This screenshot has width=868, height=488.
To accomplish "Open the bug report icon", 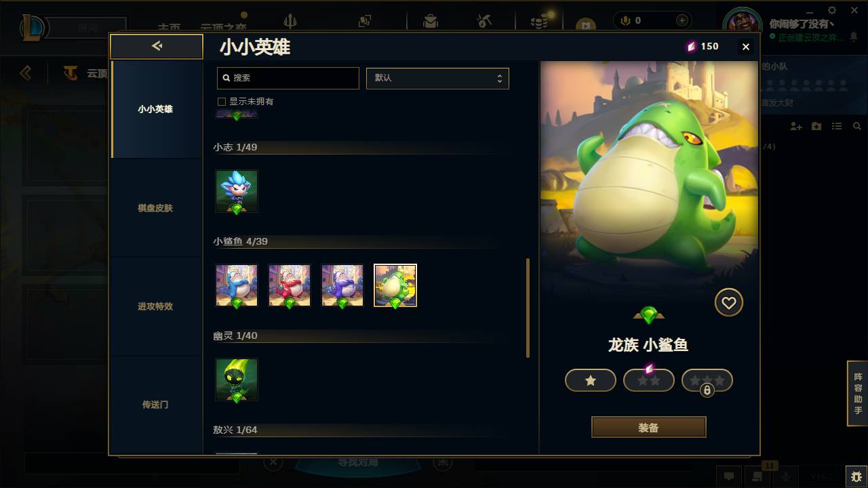I will point(856,476).
